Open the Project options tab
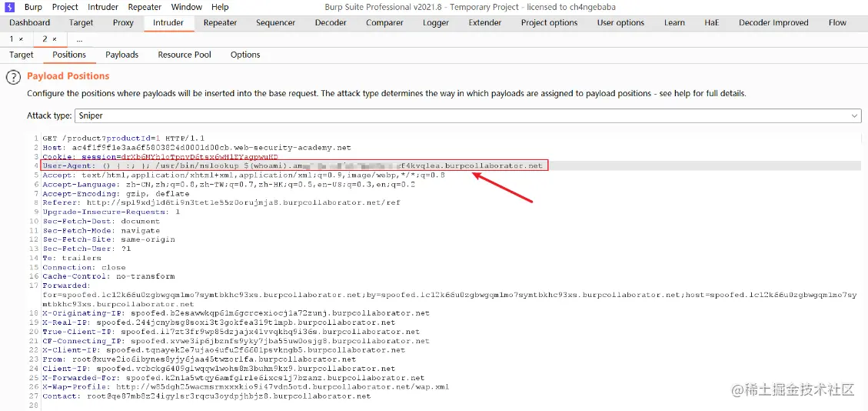The image size is (868, 411). 549,23
